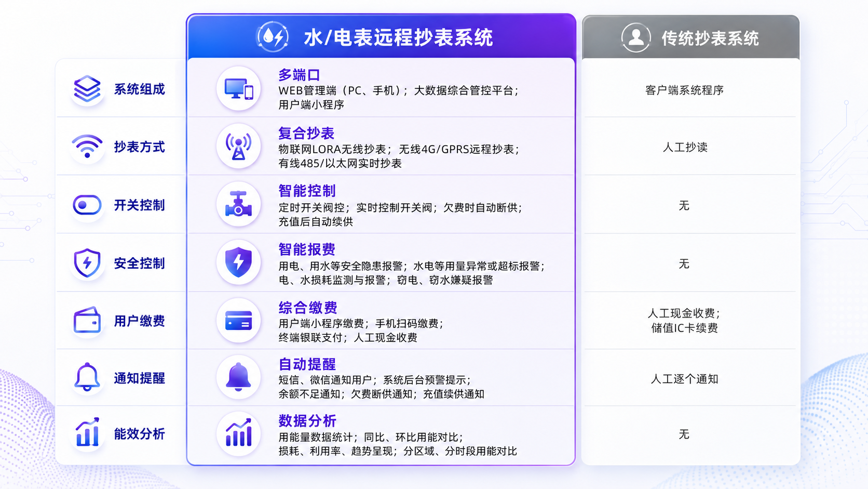
Task: Click the toggle switch icon beside 开关控制
Action: 87,205
